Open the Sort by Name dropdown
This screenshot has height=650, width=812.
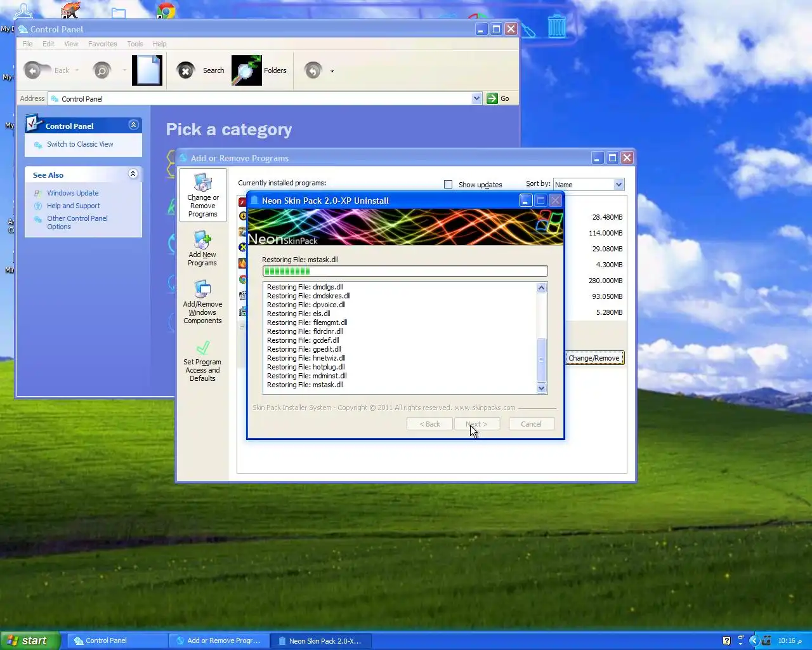(619, 185)
